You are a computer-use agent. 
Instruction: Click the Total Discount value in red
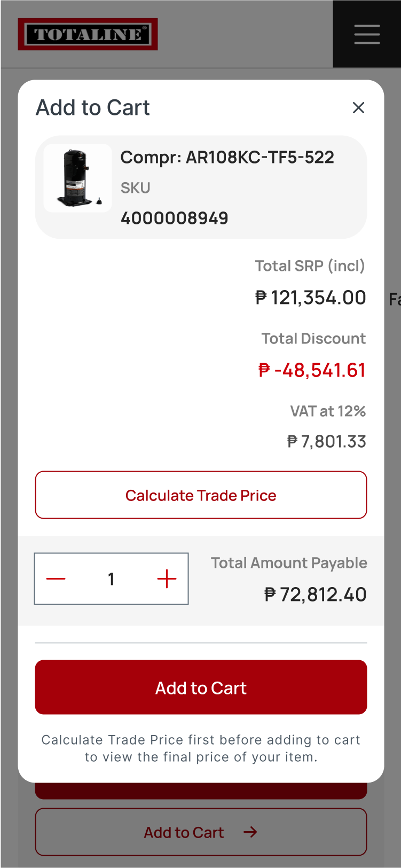click(312, 370)
